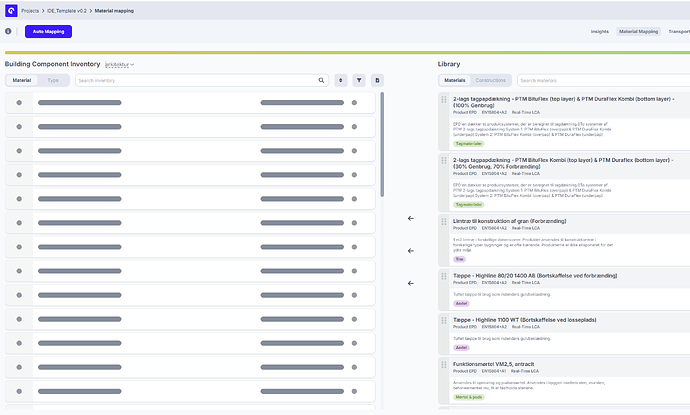This screenshot has width=690, height=415.
Task: Switch Library to the Constructions tab
Action: 490,80
